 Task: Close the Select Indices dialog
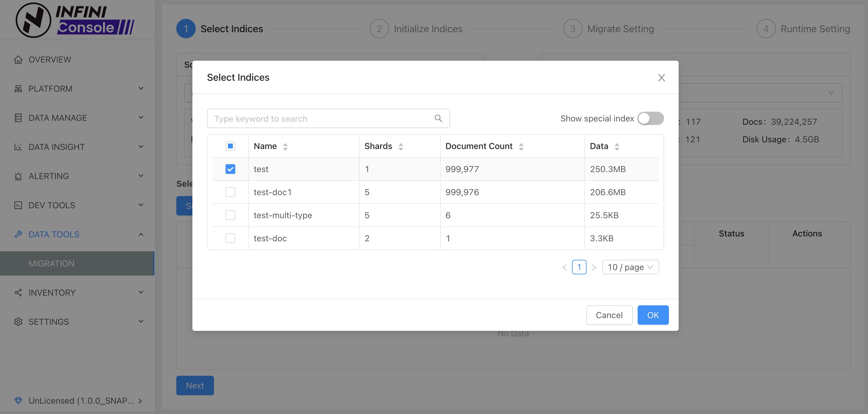(661, 78)
